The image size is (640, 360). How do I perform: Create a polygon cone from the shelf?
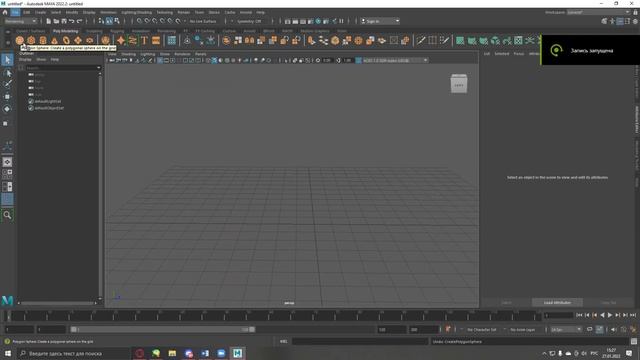pos(54,40)
